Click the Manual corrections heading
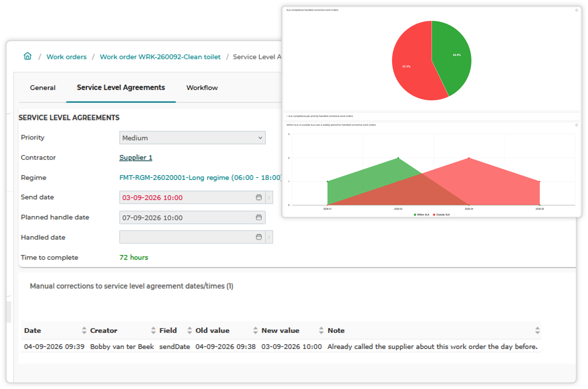 tap(132, 286)
